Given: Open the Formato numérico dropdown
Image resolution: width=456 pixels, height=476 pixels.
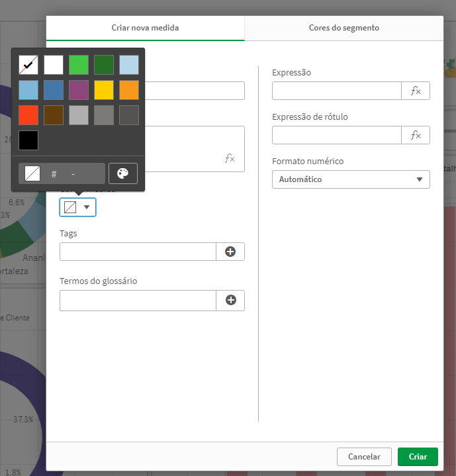Looking at the screenshot, I should click(x=351, y=179).
